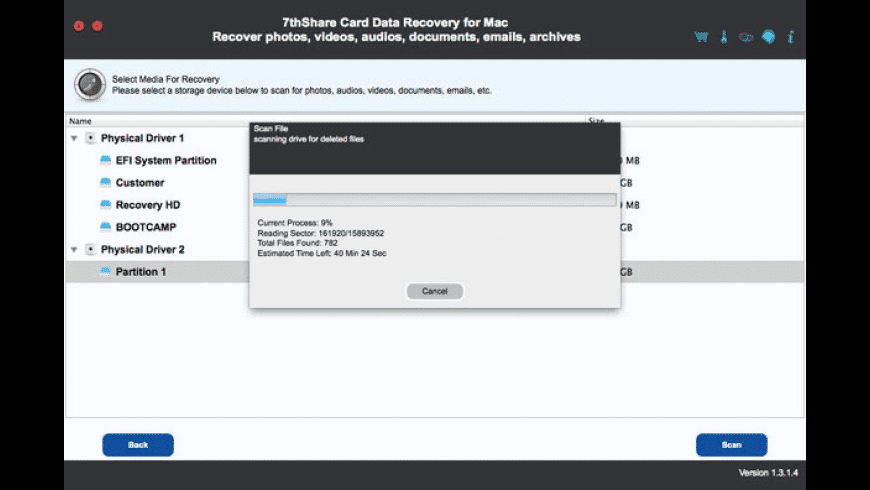Image resolution: width=870 pixels, height=490 pixels.
Task: Start the Scan button
Action: tap(731, 445)
